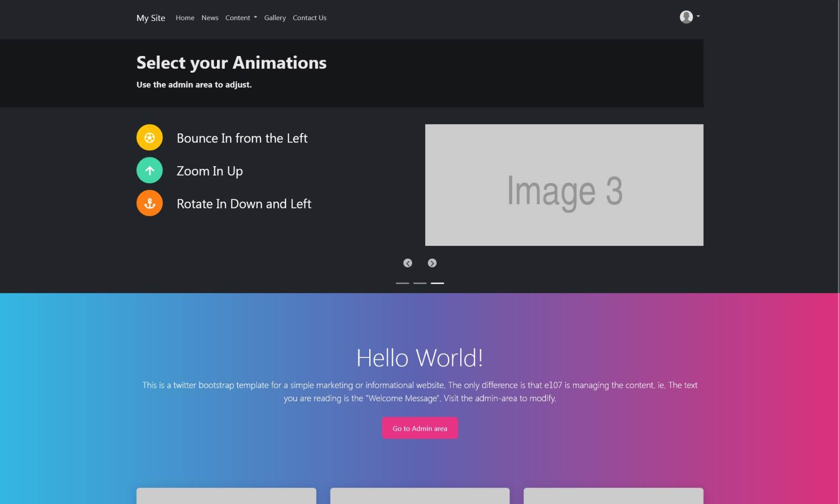840x504 pixels.
Task: Go back using the previous carousel arrow icon
Action: [x=407, y=263]
